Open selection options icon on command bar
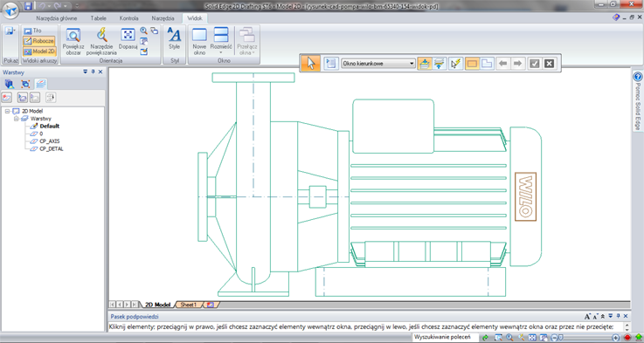Viewport: 644px width, 343px height. click(x=330, y=64)
